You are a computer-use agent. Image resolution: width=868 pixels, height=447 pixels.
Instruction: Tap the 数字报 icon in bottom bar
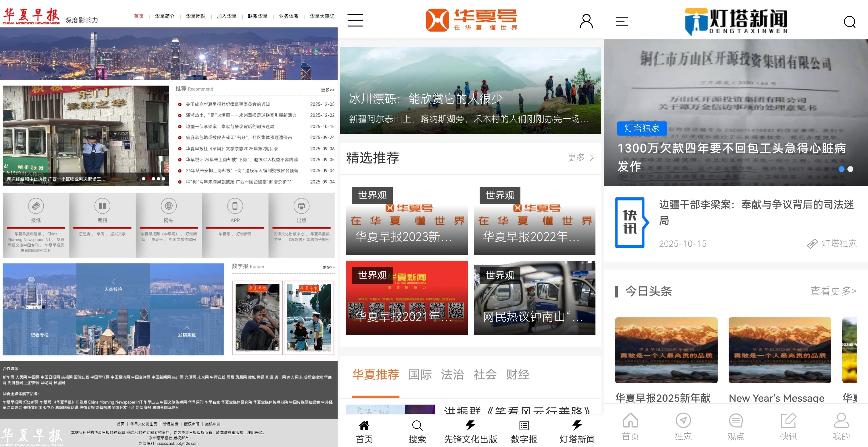524,425
